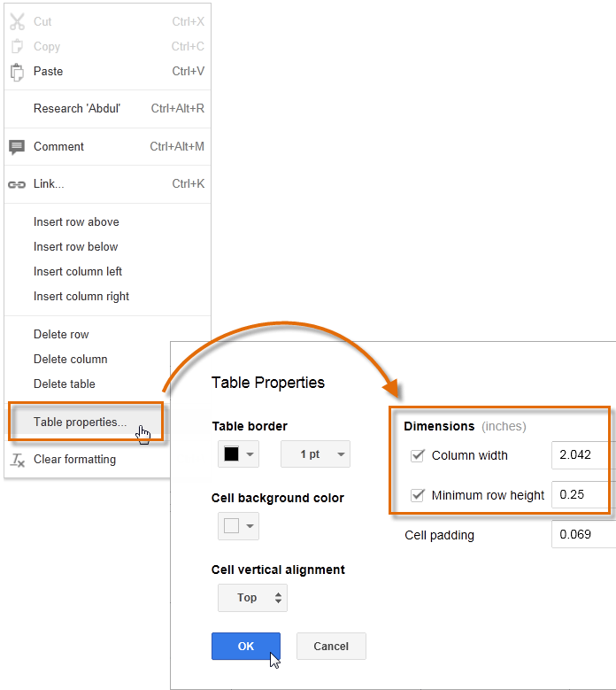Click the Cell padding field 0.069
This screenshot has width=616, height=690.
(583, 534)
